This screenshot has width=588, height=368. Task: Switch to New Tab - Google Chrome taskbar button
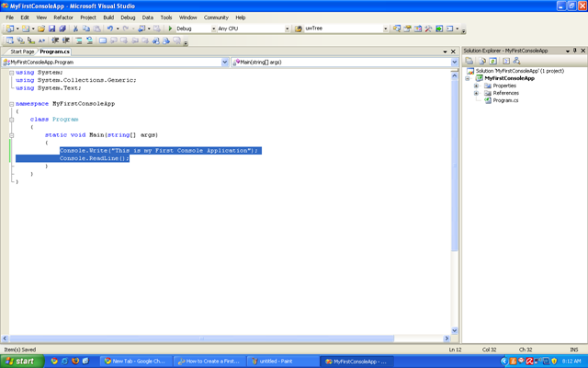tap(137, 362)
